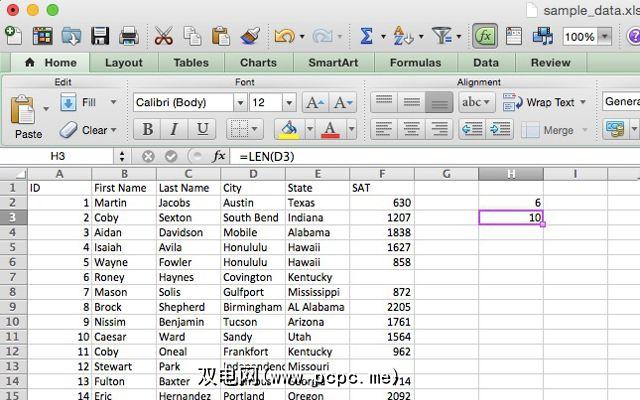Click the Open file folder icon
The width and height of the screenshot is (640, 400).
click(71, 36)
